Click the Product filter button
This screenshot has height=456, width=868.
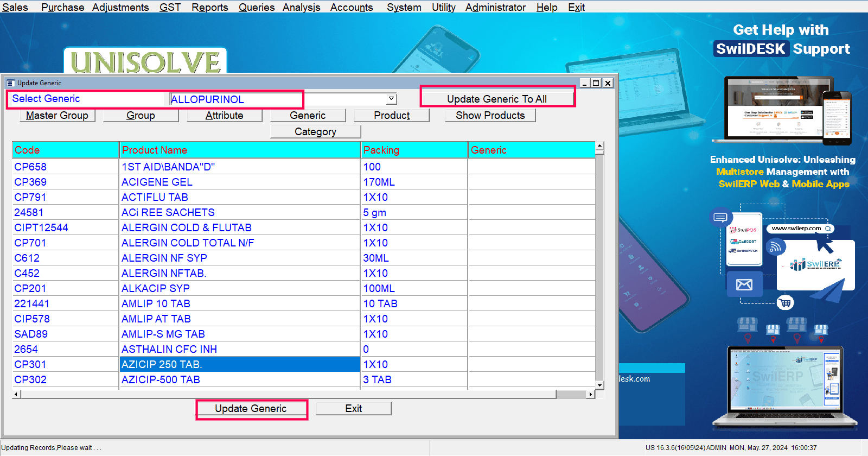392,116
